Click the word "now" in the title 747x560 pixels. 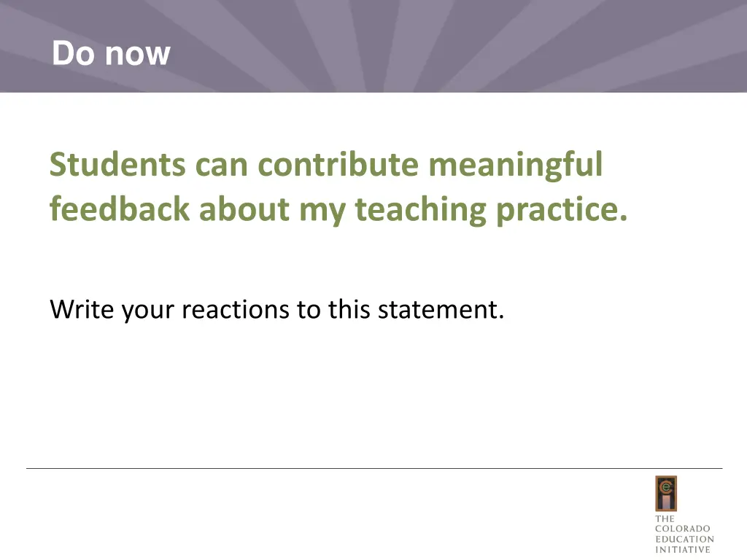tap(137, 54)
